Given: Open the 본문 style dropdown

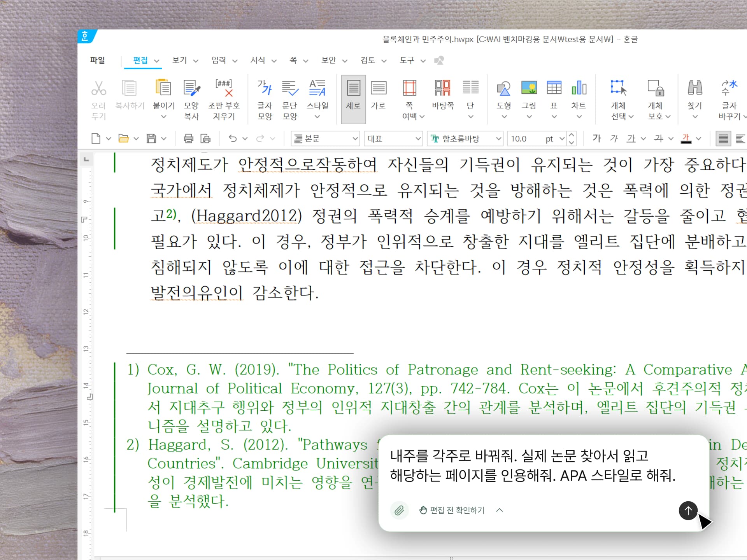Looking at the screenshot, I should tap(353, 138).
